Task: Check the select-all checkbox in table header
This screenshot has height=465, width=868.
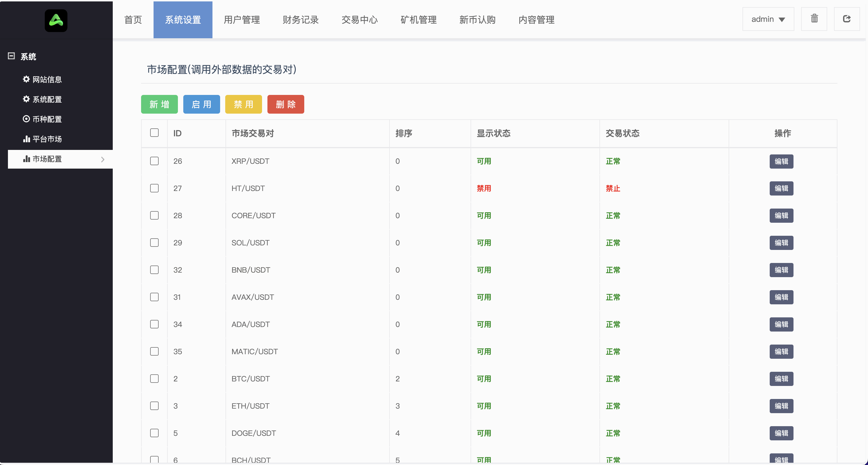Action: 154,133
